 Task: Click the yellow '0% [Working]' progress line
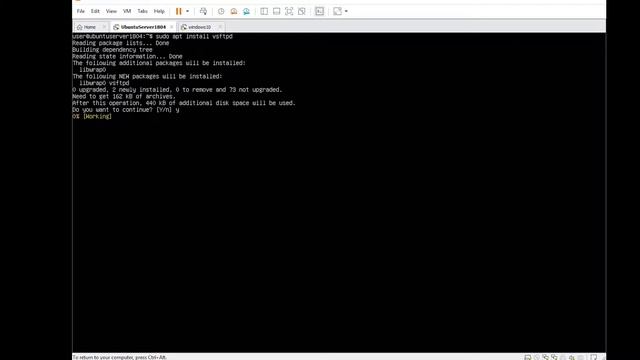[92, 116]
